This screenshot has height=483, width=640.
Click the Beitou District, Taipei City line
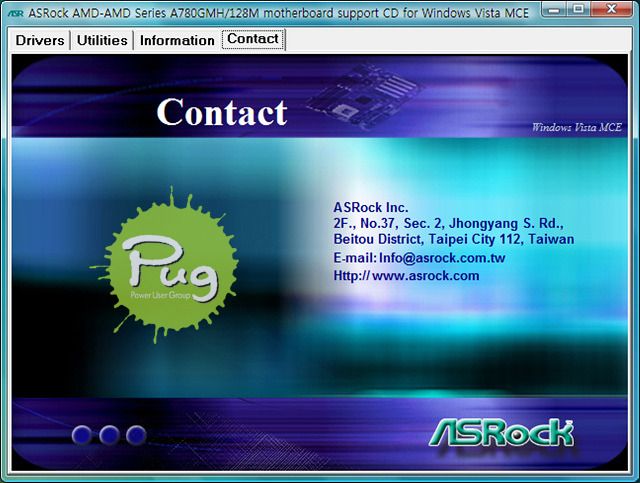pyautogui.click(x=453, y=239)
